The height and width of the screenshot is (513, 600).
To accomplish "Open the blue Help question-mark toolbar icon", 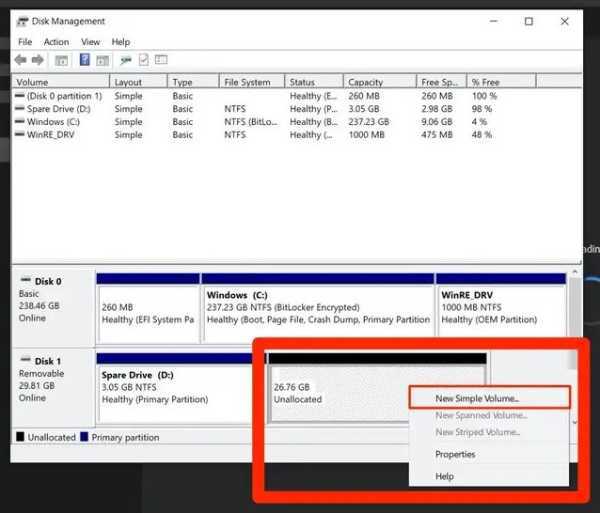I will pyautogui.click(x=85, y=60).
